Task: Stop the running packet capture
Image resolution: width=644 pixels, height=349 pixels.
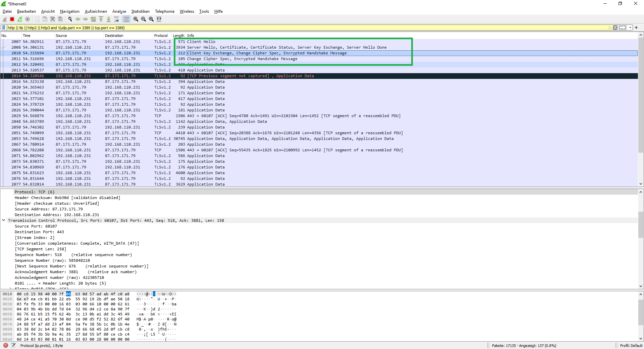Action: pos(12,19)
